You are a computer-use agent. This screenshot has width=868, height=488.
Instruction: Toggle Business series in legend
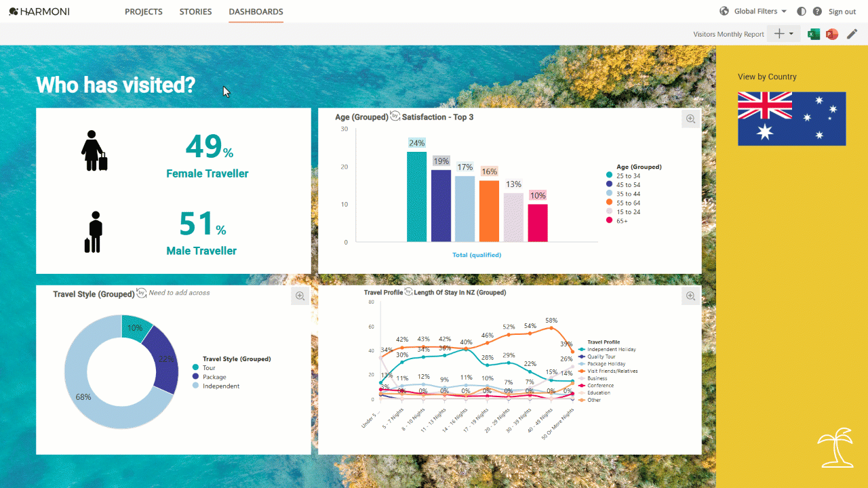pos(592,378)
